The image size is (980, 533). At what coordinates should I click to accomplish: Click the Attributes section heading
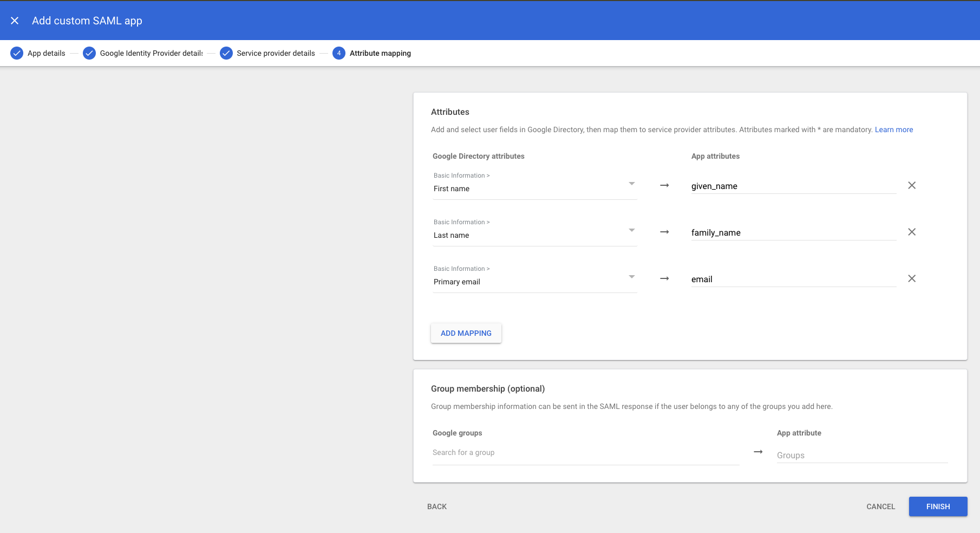pos(450,112)
